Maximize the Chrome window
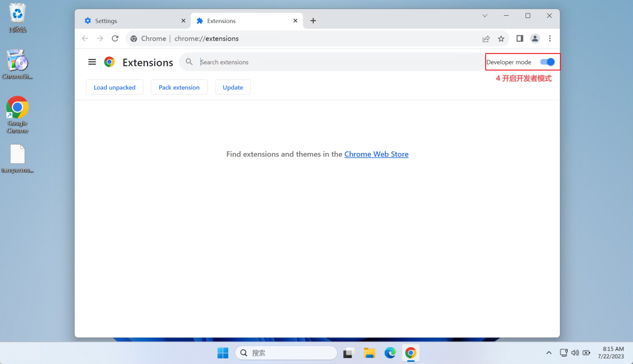 pyautogui.click(x=528, y=16)
